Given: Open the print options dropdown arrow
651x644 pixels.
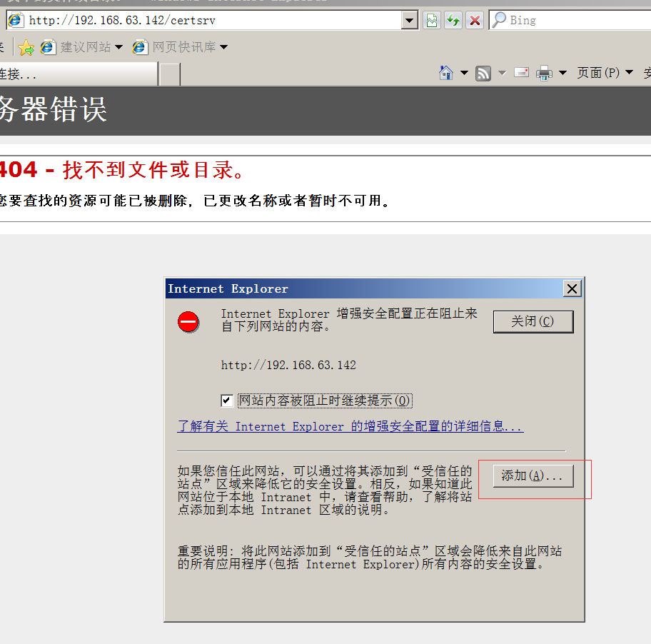Looking at the screenshot, I should (562, 73).
